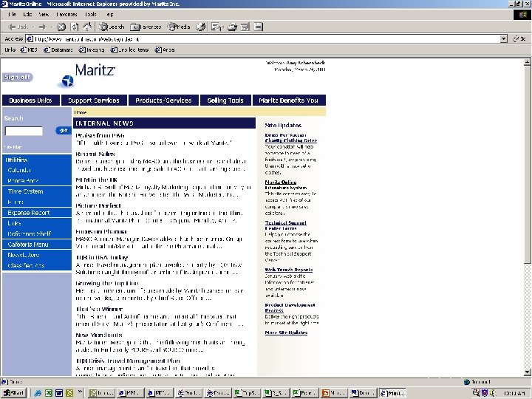Viewport: 532px width, 399px height.
Task: Open the Web Trends Reports site update
Action: tap(289, 270)
